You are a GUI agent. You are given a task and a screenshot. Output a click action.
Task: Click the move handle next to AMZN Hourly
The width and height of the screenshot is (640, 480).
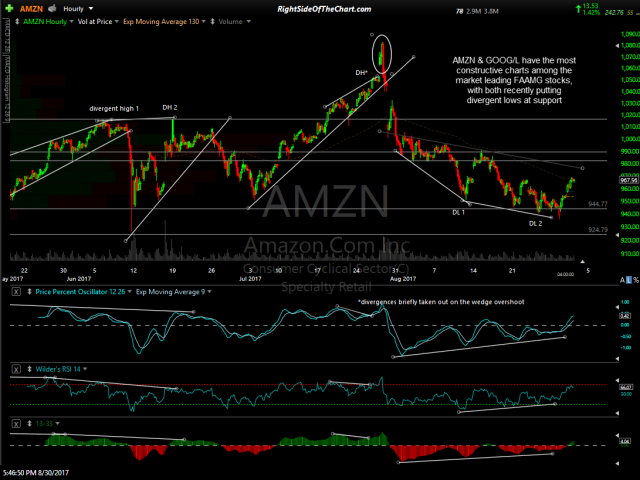pyautogui.click(x=17, y=22)
